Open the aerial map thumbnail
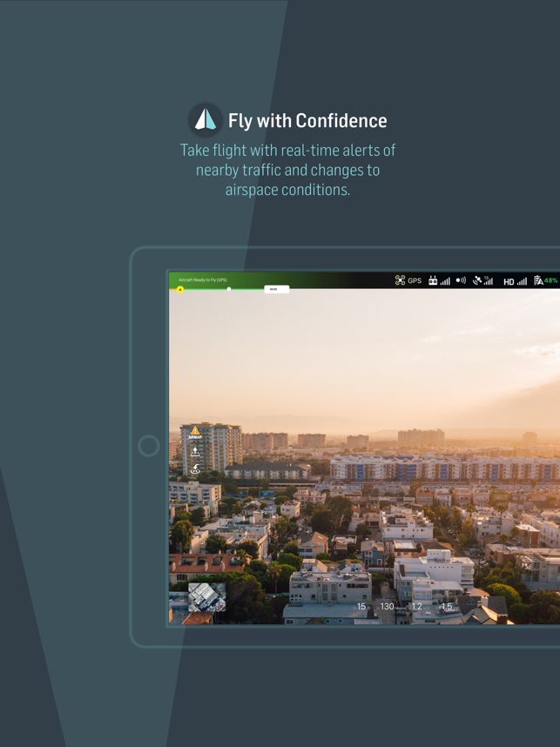Viewport: 560px width, 747px height. point(206,597)
